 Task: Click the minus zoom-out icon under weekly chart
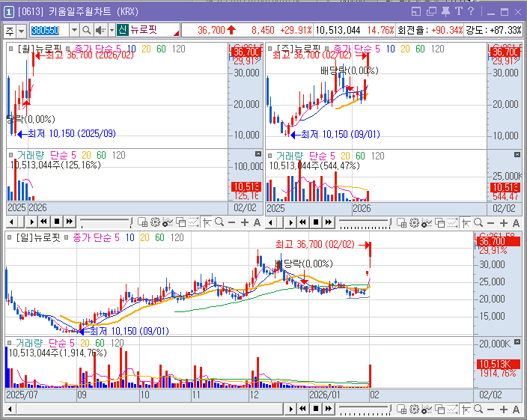[x=491, y=223]
